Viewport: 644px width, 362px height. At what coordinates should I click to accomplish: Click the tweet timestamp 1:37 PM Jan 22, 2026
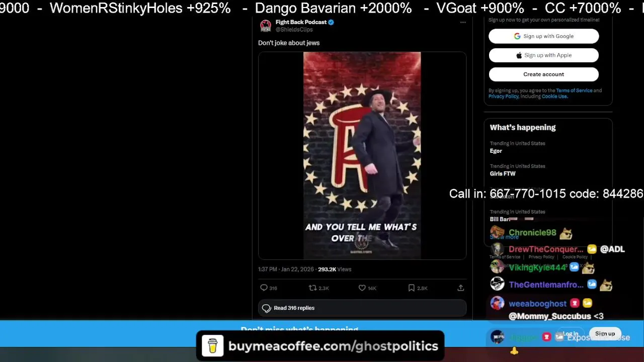[x=286, y=269]
